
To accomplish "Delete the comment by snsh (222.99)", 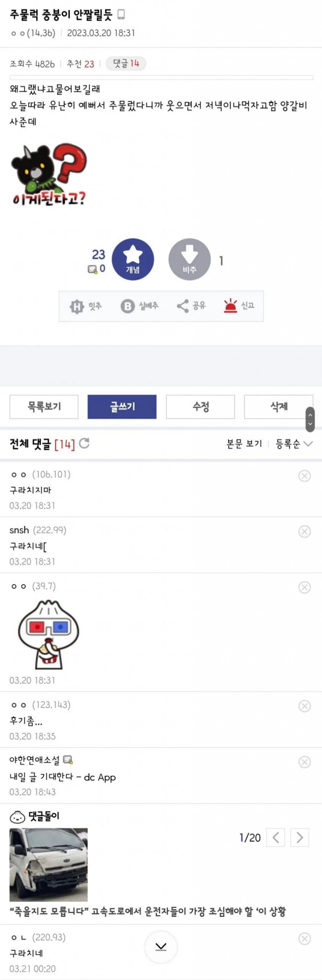I will (304, 531).
